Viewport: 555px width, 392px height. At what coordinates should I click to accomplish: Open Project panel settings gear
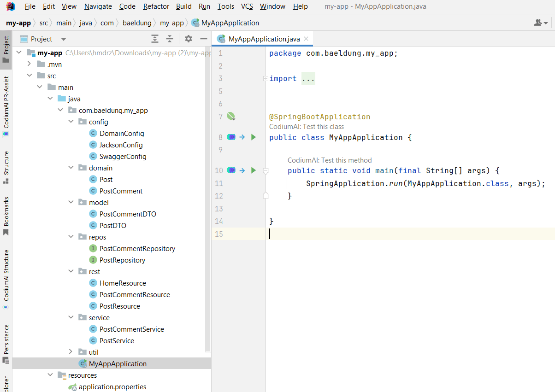(x=189, y=39)
